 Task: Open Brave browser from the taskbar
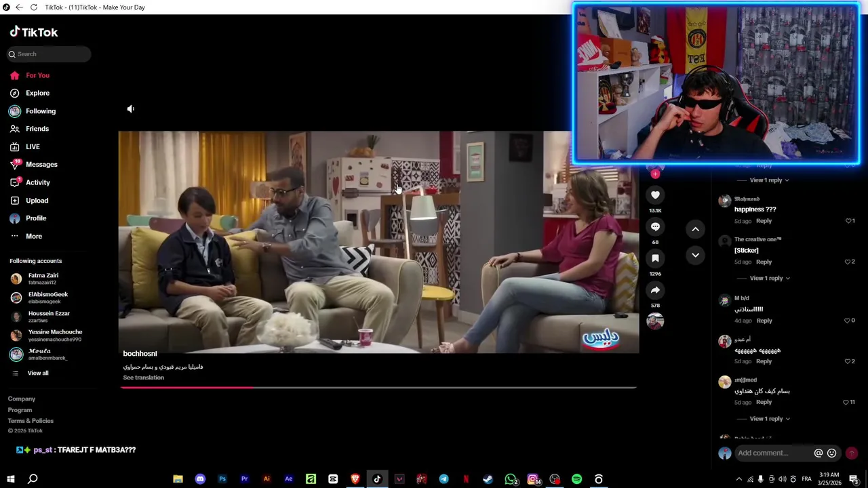[355, 479]
